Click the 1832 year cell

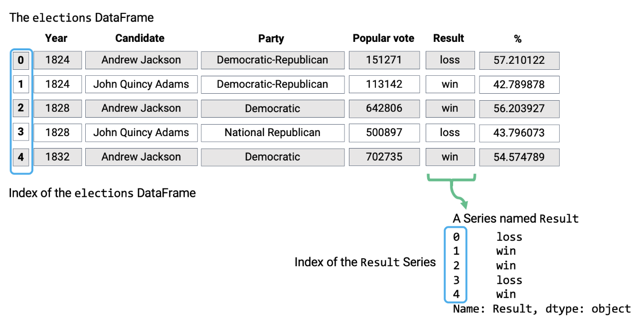57,157
